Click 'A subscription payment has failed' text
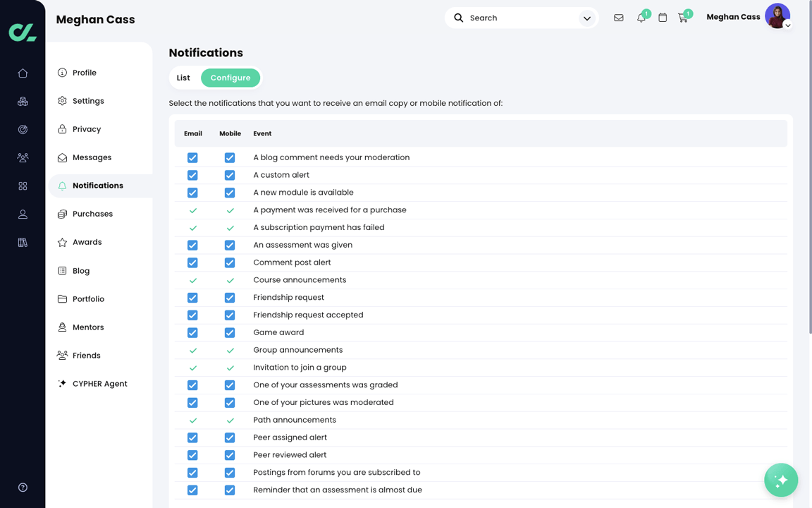The image size is (812, 508). 319,228
